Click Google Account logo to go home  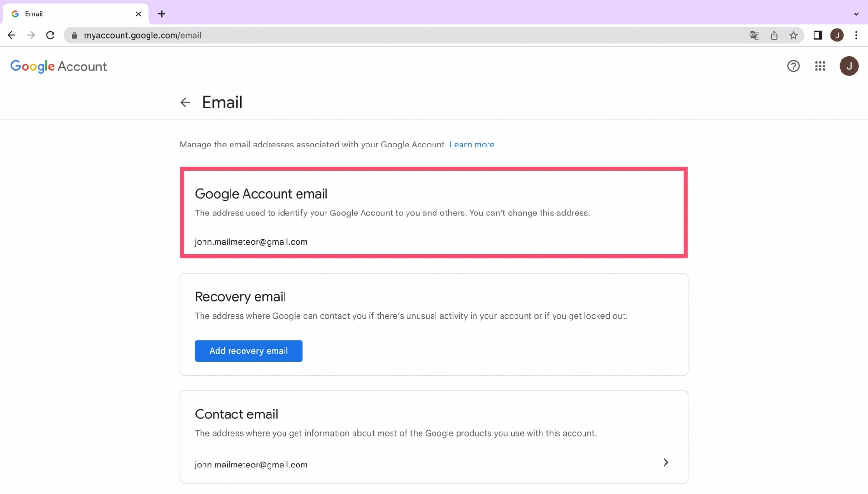(58, 67)
